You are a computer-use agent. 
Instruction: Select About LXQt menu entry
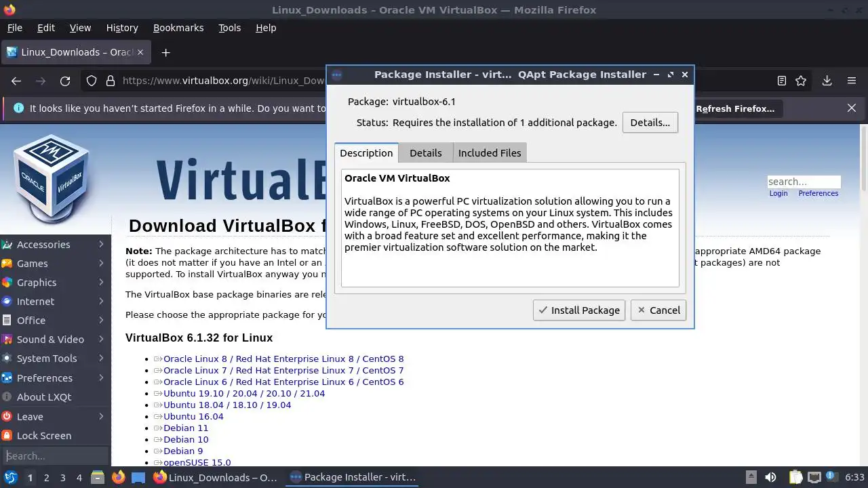coord(54,396)
